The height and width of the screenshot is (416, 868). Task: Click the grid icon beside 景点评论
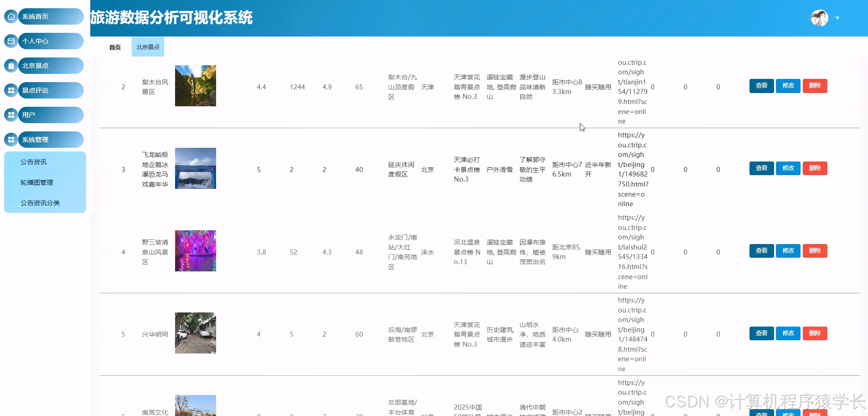(11, 90)
